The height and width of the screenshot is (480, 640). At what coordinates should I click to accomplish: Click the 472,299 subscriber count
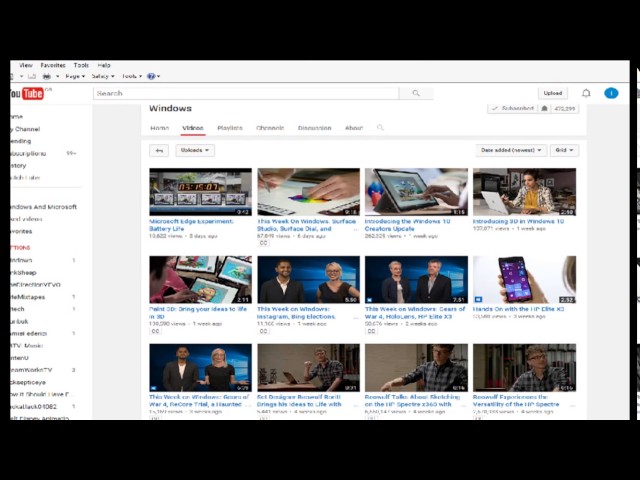(x=565, y=109)
